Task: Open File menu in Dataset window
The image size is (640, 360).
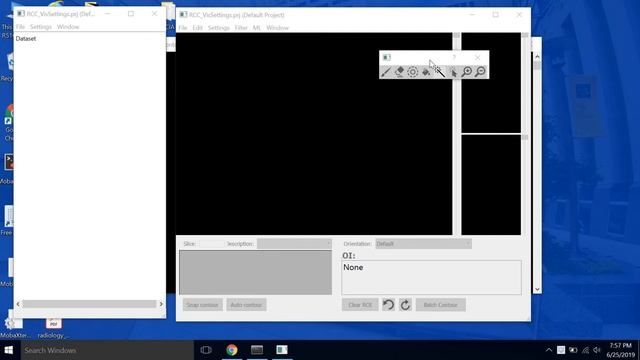Action: coord(20,27)
